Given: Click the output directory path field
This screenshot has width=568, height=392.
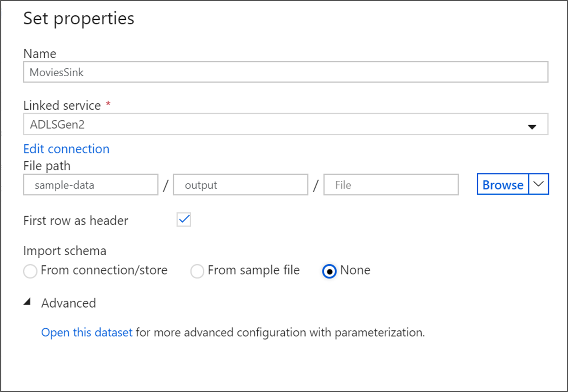Looking at the screenshot, I should [x=240, y=185].
